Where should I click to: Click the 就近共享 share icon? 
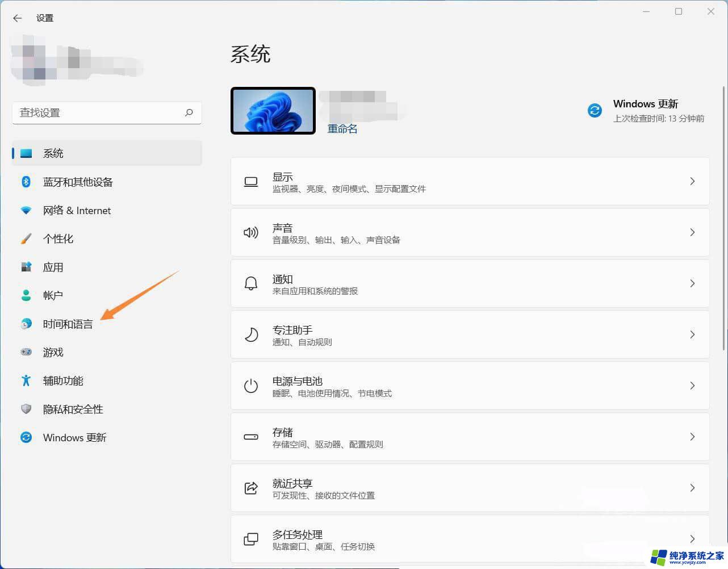251,488
